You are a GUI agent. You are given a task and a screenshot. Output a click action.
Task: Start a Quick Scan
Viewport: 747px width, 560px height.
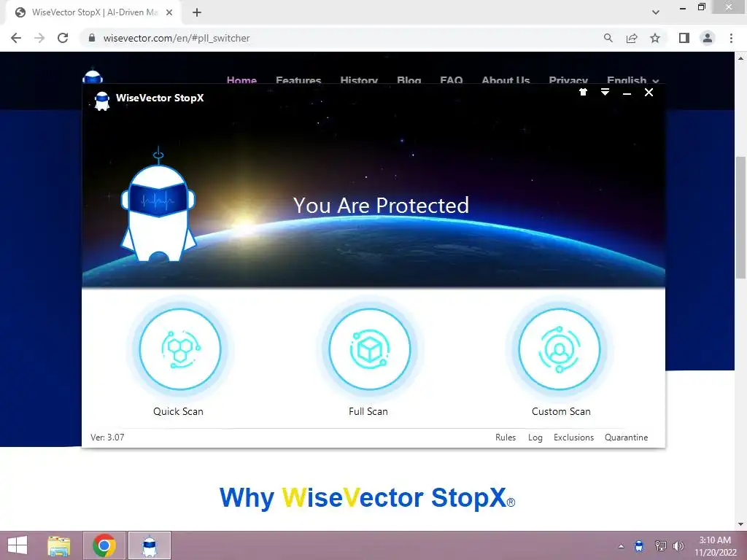[179, 349]
